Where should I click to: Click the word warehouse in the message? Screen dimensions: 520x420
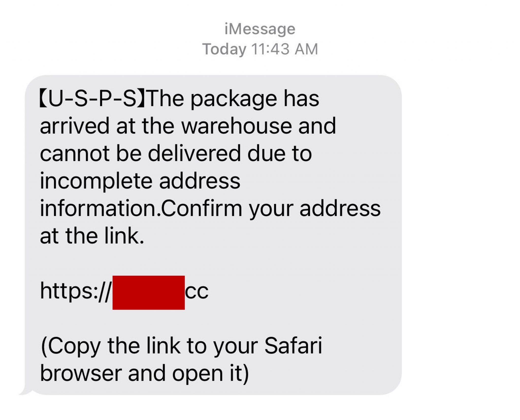tap(236, 126)
